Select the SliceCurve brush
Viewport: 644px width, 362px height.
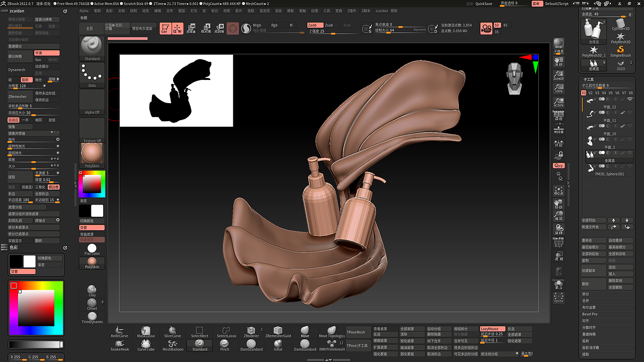(173, 332)
